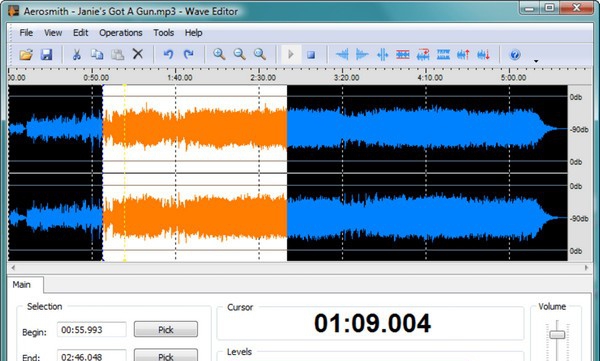Viewport: 600px width, 361px height.
Task: Apply the fade out effect icon
Action: 362,54
